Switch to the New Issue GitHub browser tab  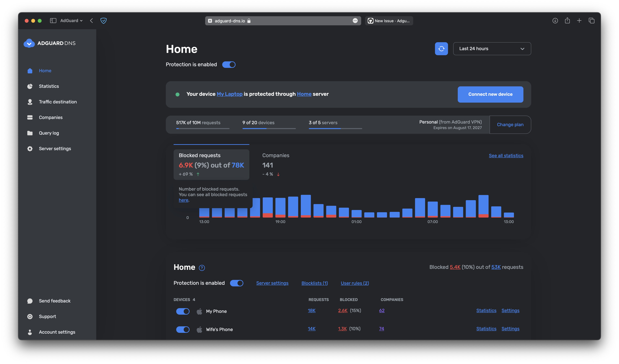coord(389,21)
